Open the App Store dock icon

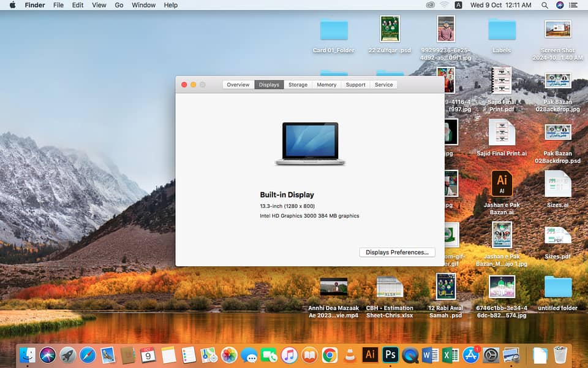pos(470,355)
